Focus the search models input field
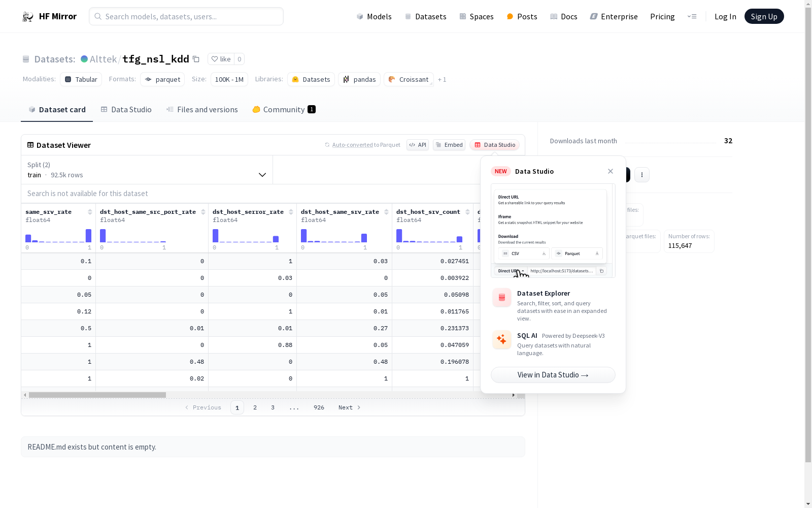 [186, 16]
